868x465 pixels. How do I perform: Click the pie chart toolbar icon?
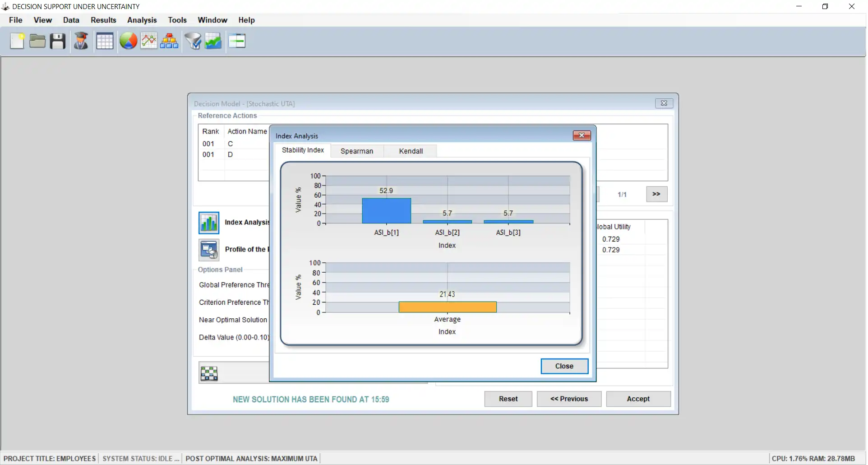(129, 41)
